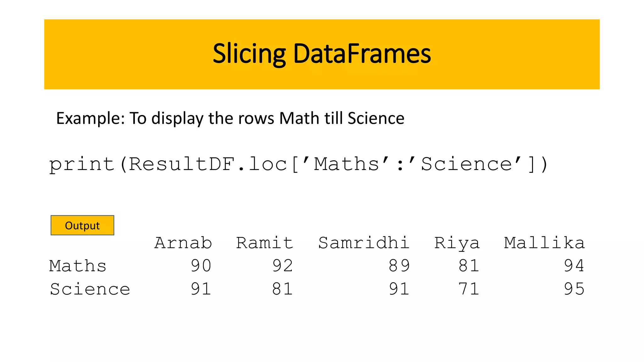
Task: Select the Samridhi column header
Action: click(364, 243)
